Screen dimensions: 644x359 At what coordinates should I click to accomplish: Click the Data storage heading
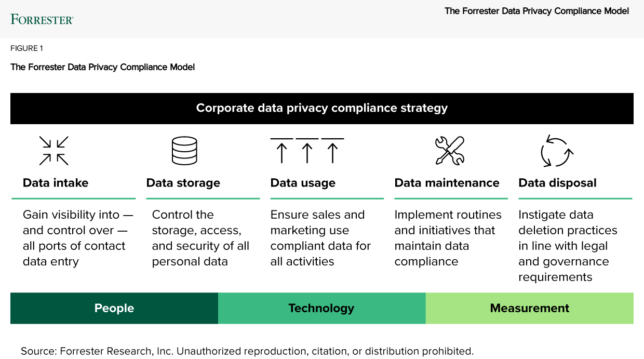click(x=183, y=183)
